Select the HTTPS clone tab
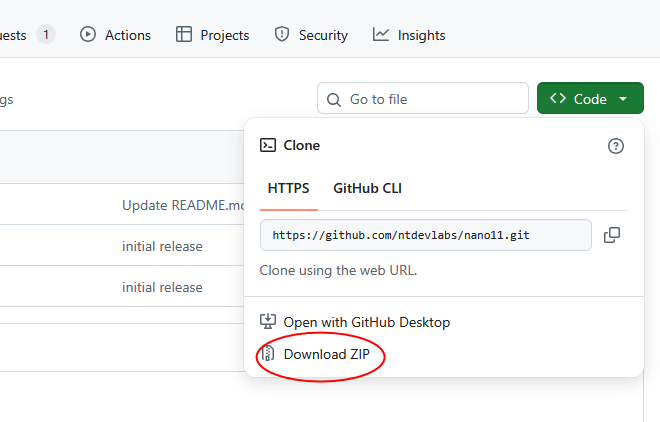Viewport: 660px width, 422px height. (x=288, y=188)
